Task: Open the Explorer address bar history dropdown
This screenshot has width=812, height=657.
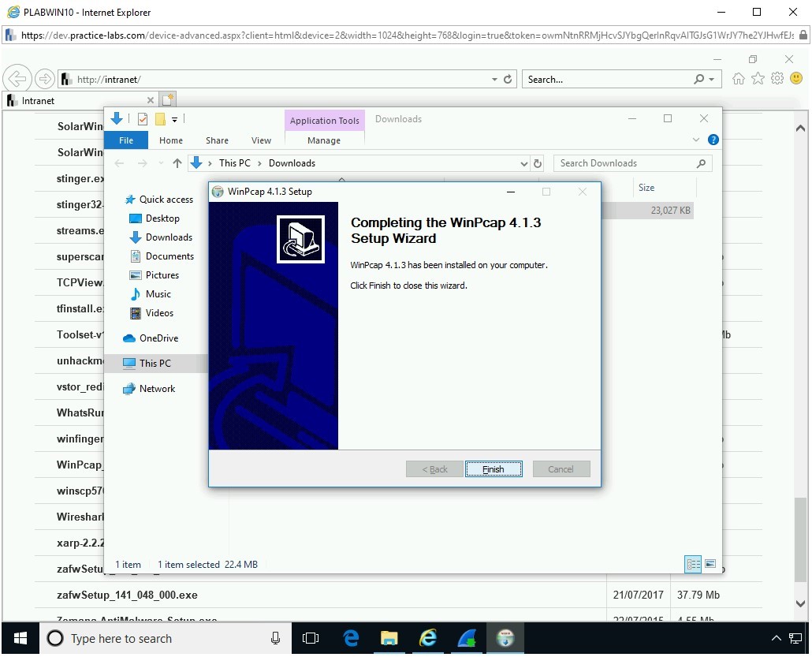Action: click(524, 163)
